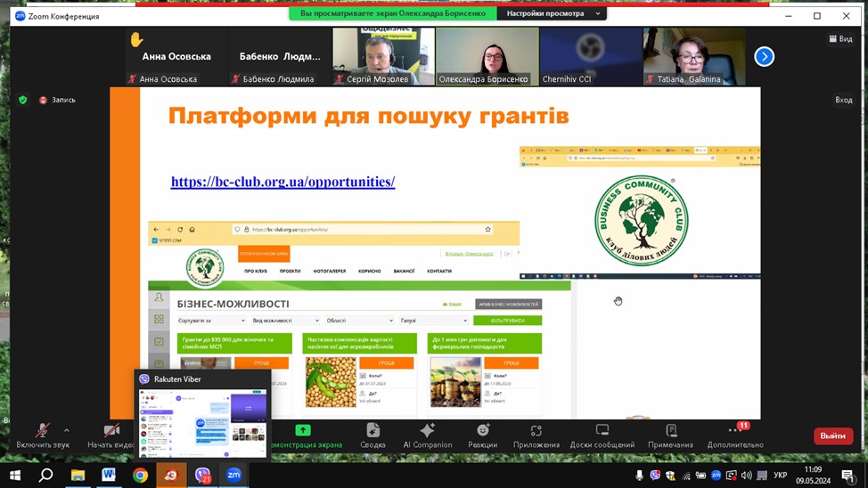Click green ФІЛЬТРУВАТИ button
This screenshot has width=868, height=488.
point(508,321)
